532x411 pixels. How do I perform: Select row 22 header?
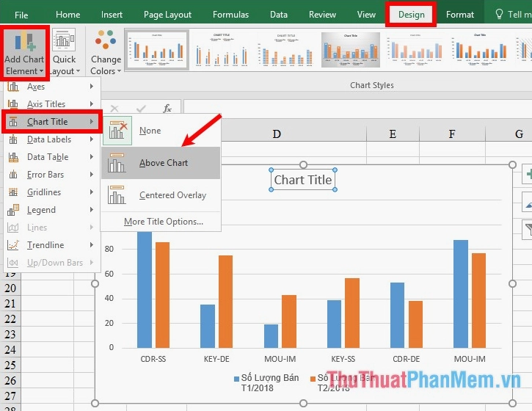(x=10, y=319)
